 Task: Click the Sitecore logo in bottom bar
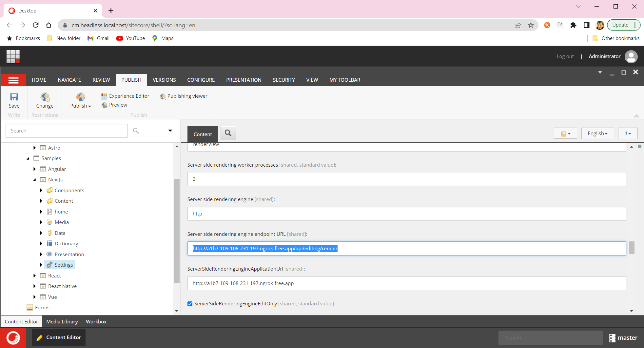(13, 338)
